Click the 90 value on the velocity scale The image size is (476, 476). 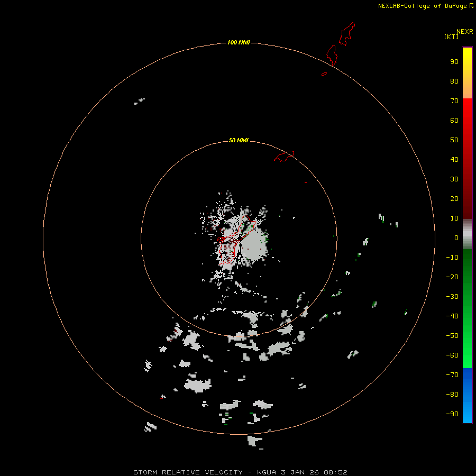click(454, 62)
